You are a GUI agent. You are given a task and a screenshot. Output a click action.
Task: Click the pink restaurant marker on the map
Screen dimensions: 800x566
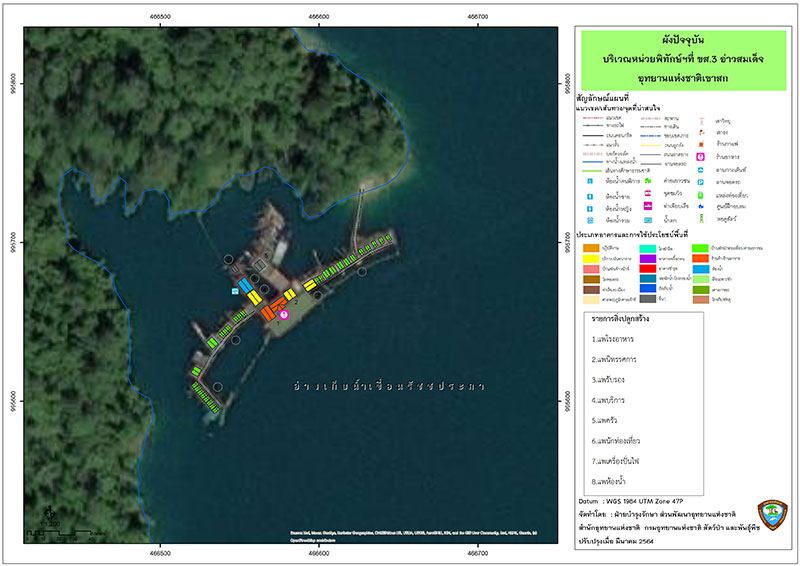pyautogui.click(x=284, y=314)
